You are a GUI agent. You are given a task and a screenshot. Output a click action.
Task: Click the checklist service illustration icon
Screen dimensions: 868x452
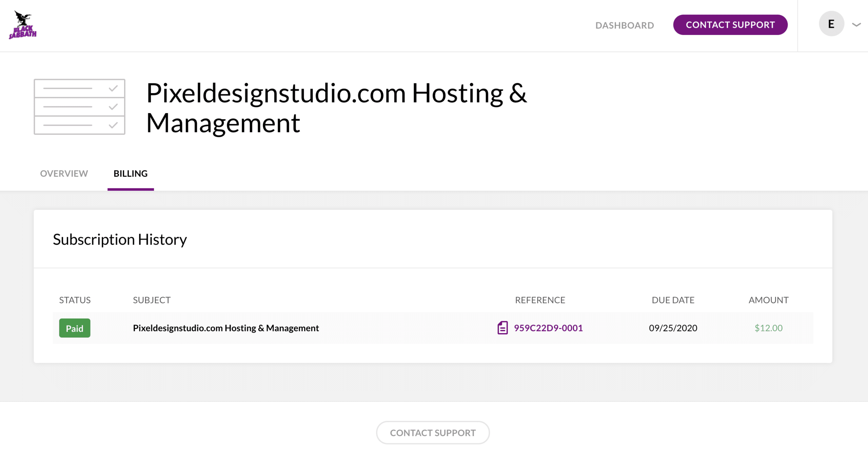coord(79,107)
